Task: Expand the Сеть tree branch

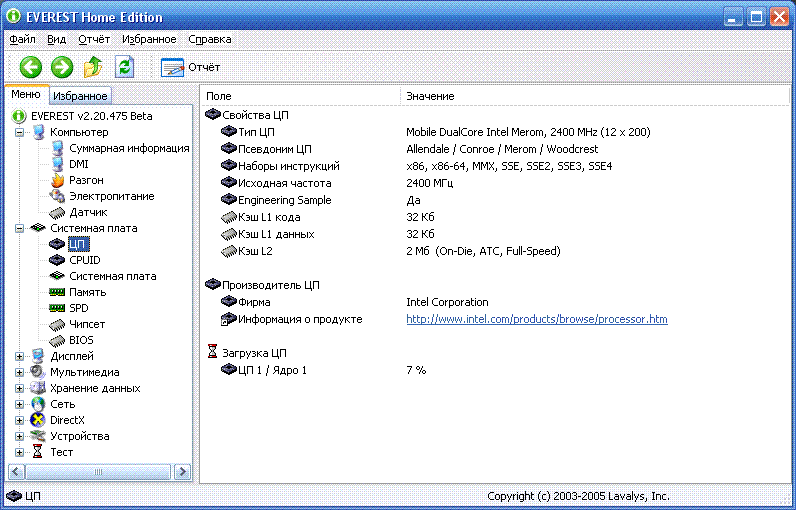Action: 19,404
